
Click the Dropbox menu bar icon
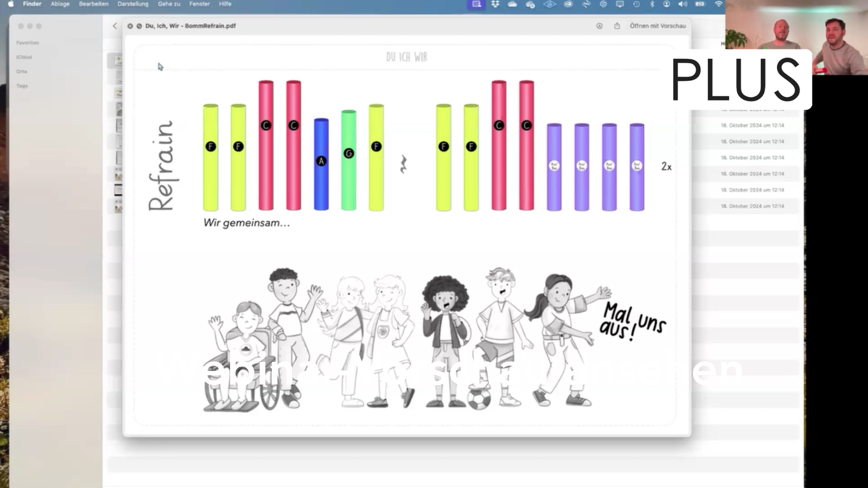point(495,4)
